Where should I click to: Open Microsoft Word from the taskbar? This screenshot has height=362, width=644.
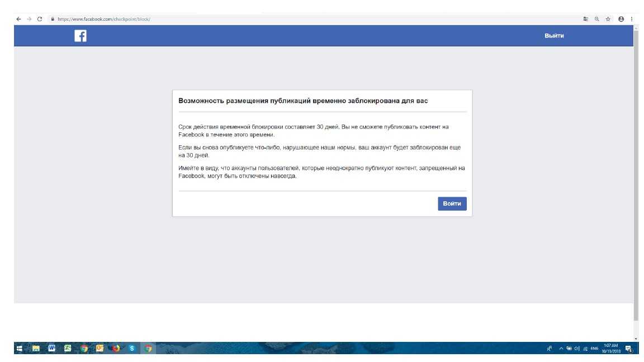(x=52, y=348)
